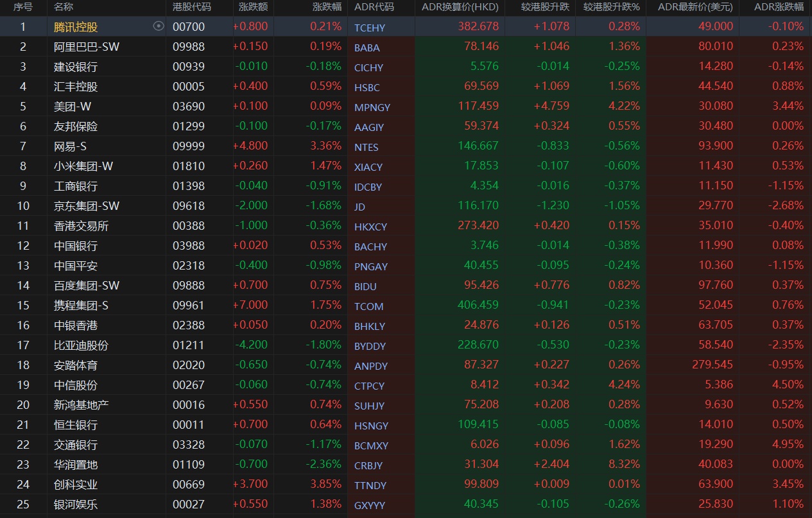Sort by the 涨跌额 column header
This screenshot has width=812, height=518.
pos(254,7)
